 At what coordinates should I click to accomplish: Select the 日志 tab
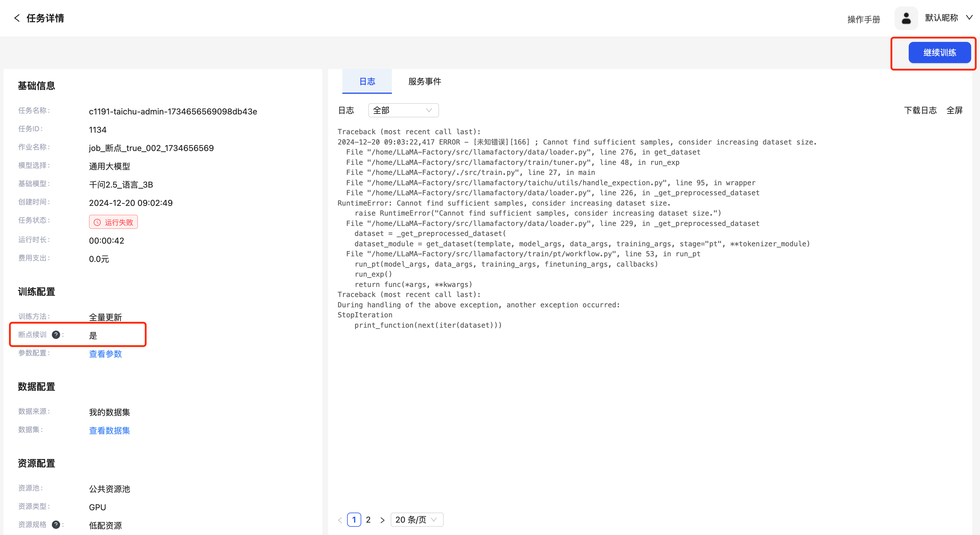pos(367,81)
